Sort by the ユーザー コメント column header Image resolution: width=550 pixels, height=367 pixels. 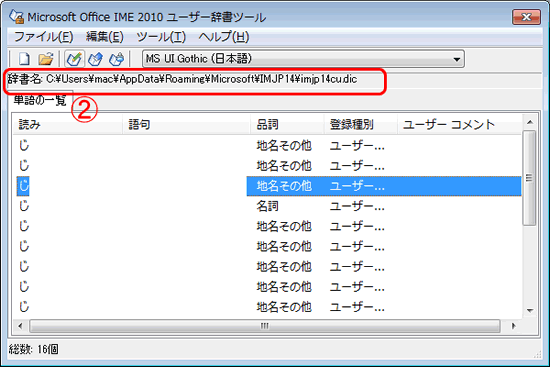(460, 124)
